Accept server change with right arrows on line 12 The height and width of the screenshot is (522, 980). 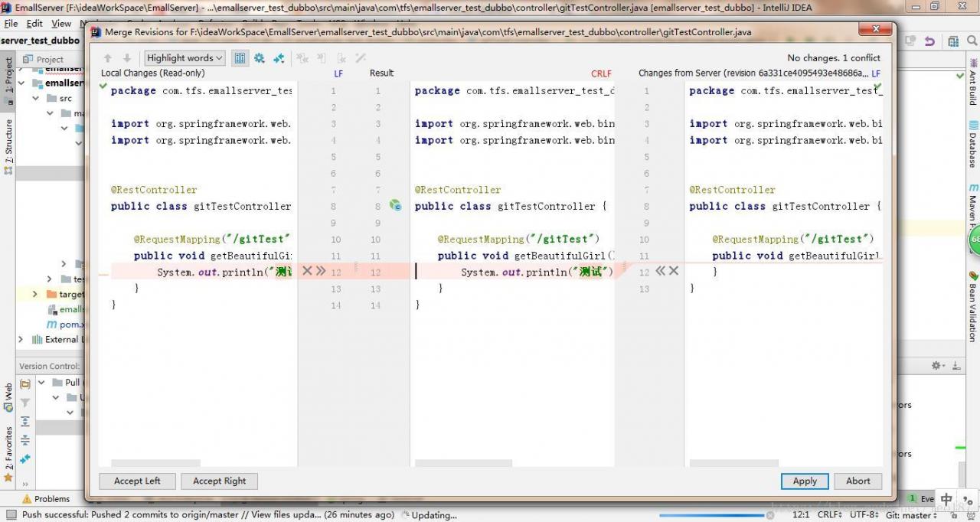[x=660, y=271]
